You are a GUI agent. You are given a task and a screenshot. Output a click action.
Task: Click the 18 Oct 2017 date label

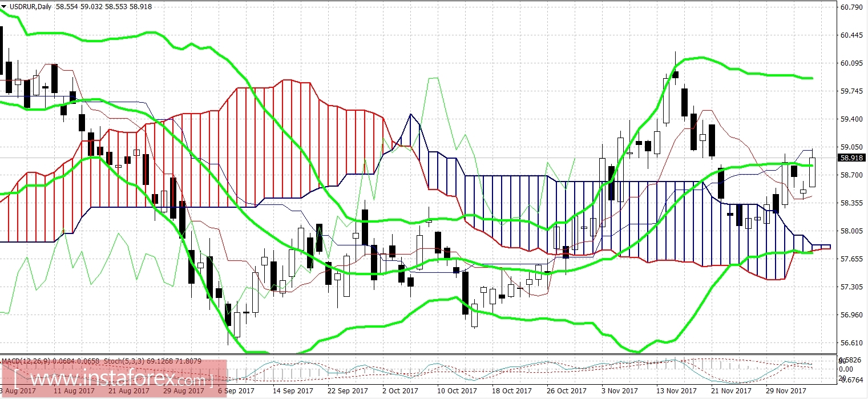tap(513, 391)
